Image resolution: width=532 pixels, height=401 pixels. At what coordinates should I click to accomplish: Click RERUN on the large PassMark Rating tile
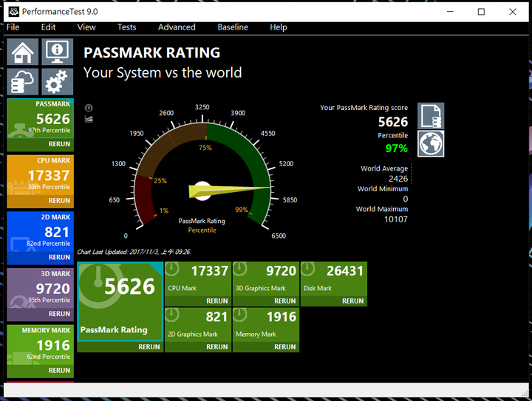click(x=149, y=347)
